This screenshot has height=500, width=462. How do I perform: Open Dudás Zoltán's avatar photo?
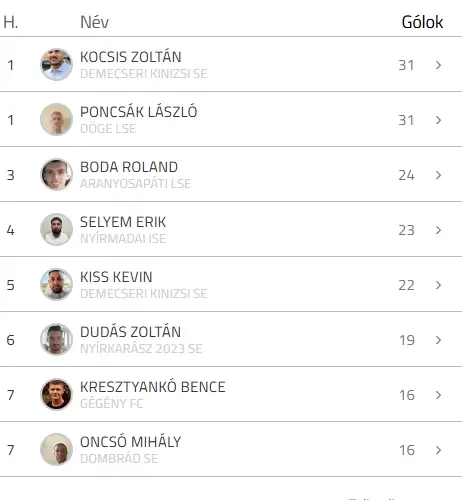click(x=56, y=339)
